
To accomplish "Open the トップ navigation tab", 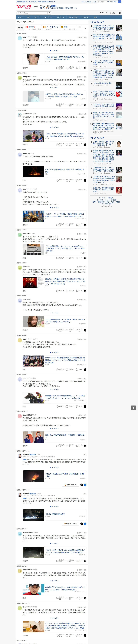I will tap(20, 17).
